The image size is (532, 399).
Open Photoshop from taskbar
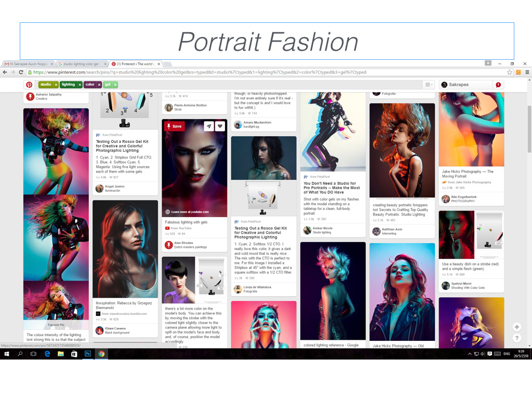(87, 354)
